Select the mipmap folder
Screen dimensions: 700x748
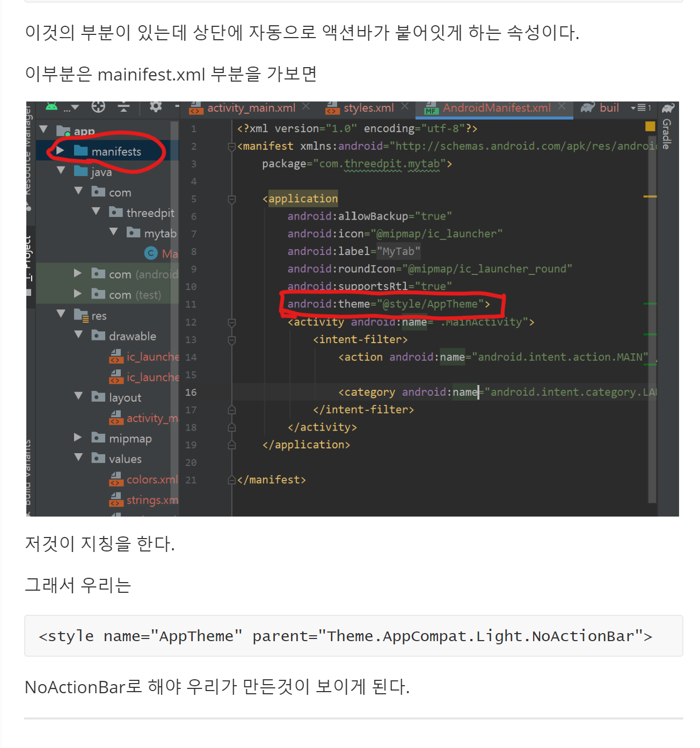tap(122, 439)
